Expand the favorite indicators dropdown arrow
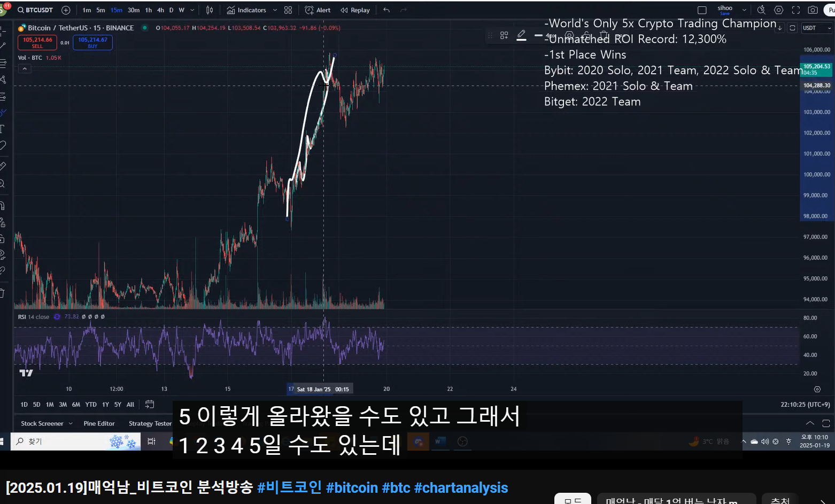This screenshot has height=504, width=835. (x=275, y=10)
